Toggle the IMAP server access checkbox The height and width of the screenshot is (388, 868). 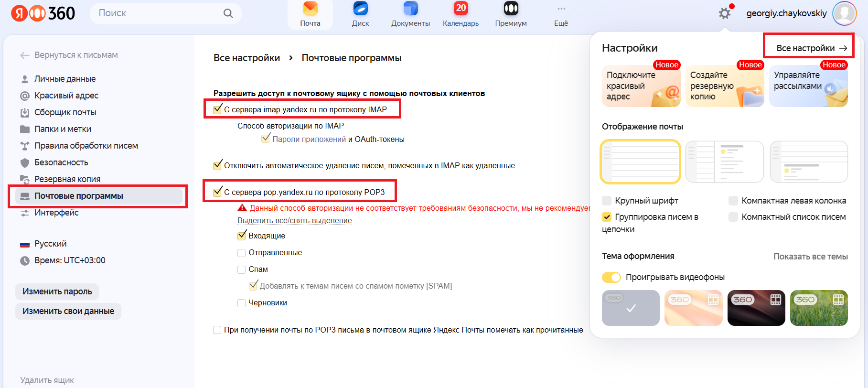tap(217, 109)
